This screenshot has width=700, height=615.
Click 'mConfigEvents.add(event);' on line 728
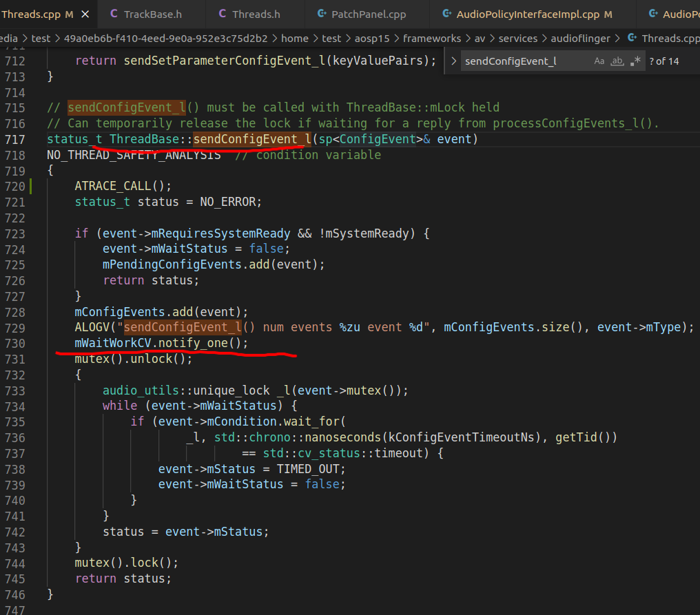(161, 311)
